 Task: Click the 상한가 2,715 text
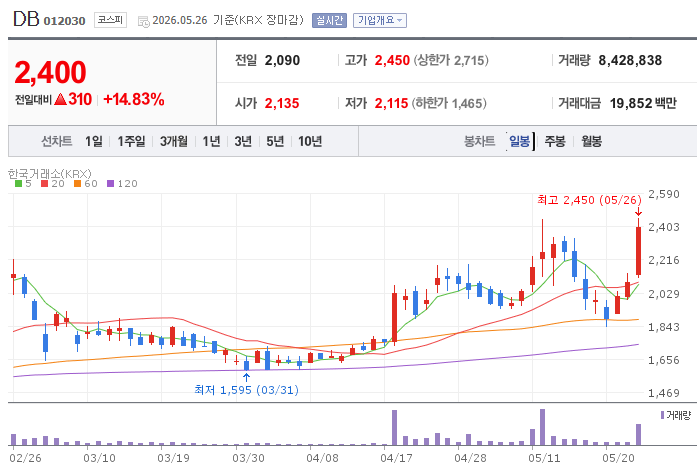451,60
